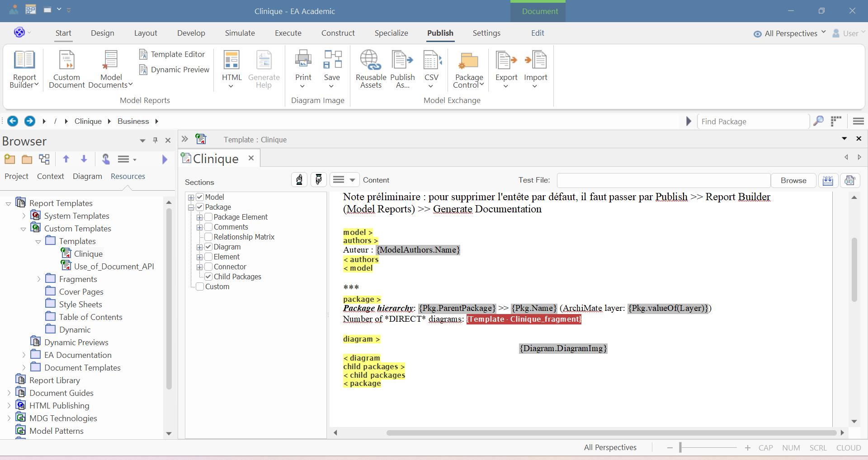The width and height of the screenshot is (868, 460).
Task: Uncheck the Diagram section checkbox
Action: pos(208,247)
